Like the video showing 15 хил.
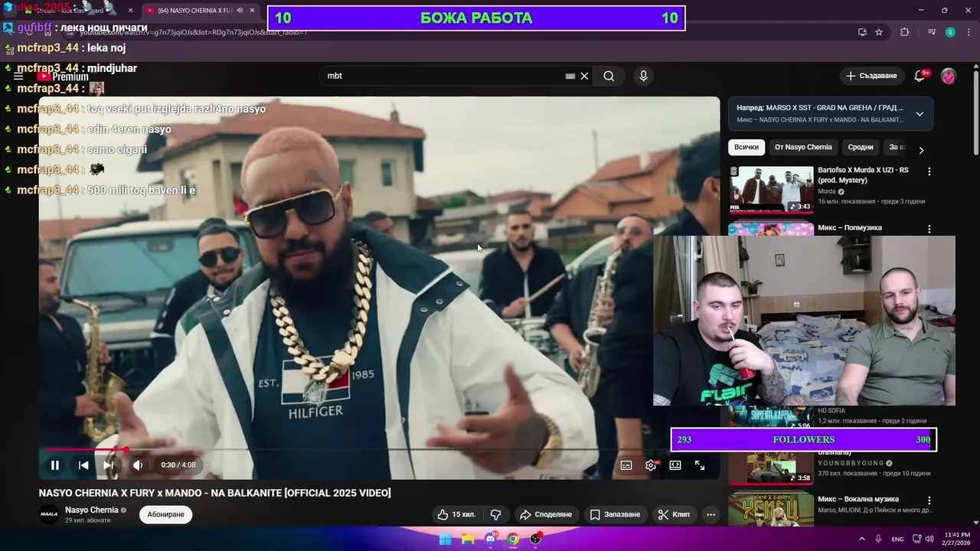 [456, 514]
